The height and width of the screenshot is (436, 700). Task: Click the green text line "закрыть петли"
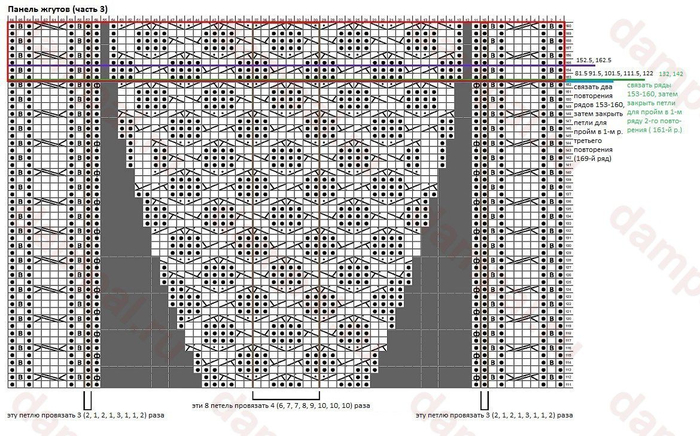tap(651, 103)
